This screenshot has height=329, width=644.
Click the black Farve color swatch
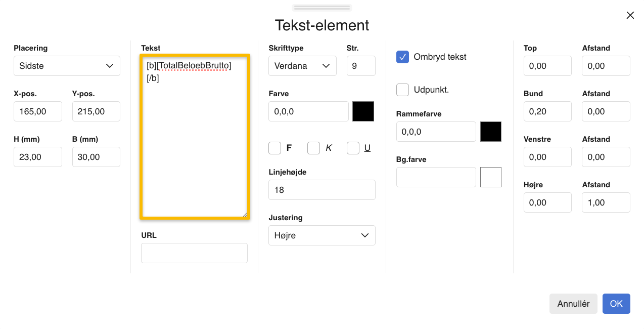point(363,111)
